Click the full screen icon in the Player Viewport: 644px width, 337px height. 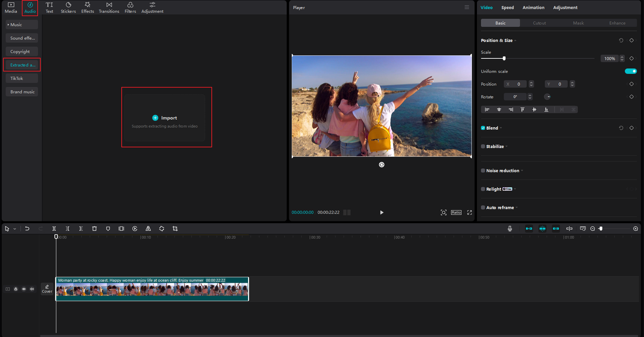point(469,212)
